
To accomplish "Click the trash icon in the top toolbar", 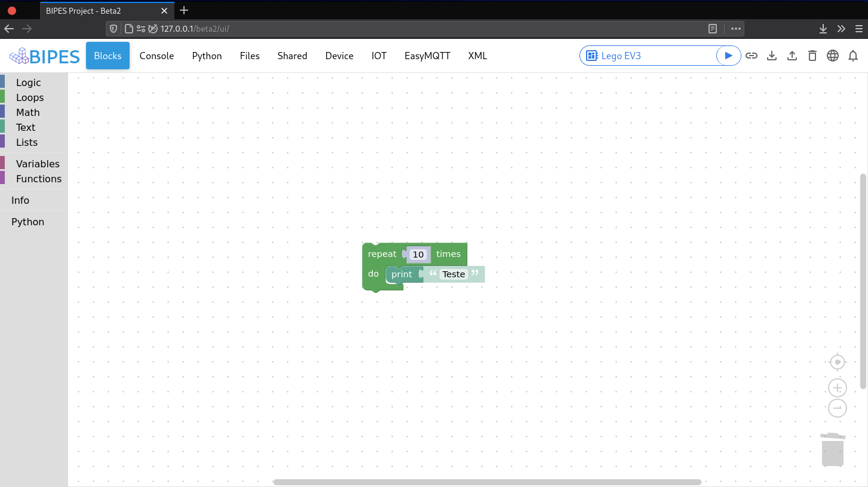I will [x=812, y=56].
